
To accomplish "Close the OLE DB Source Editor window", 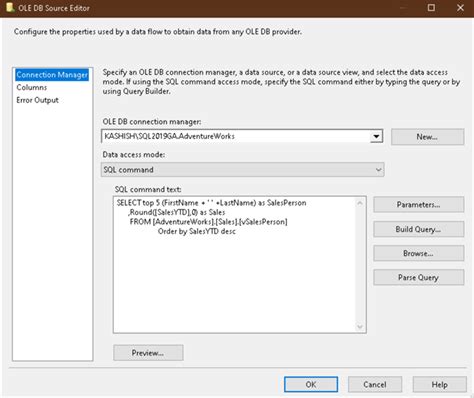I will [x=460, y=8].
